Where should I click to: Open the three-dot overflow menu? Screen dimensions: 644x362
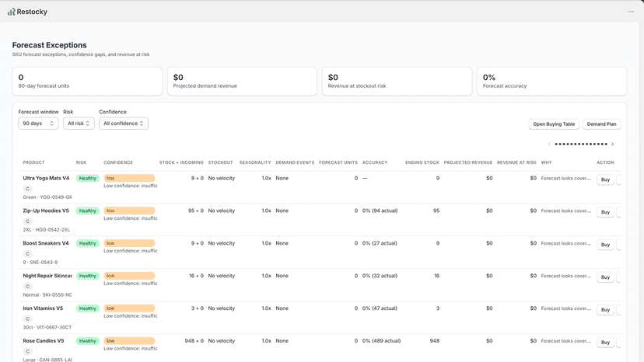631,12
